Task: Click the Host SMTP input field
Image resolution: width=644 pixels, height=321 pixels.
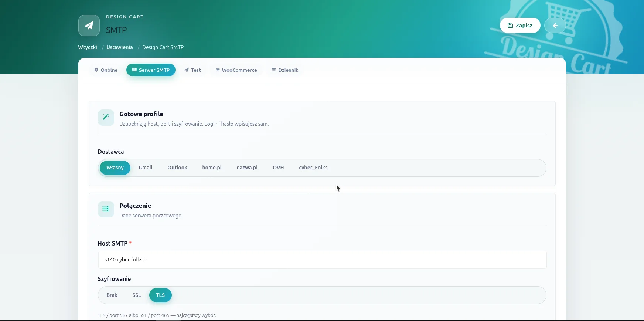Action: [x=322, y=260]
